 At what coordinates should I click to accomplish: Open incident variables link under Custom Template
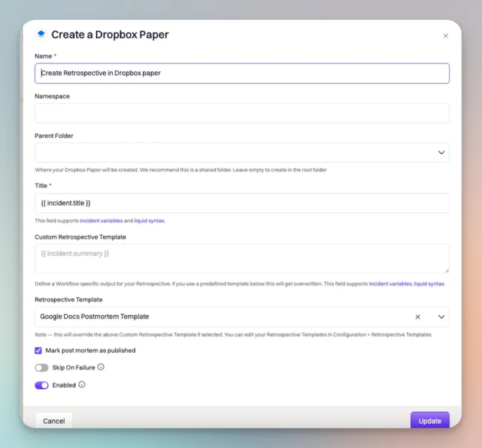[390, 284]
